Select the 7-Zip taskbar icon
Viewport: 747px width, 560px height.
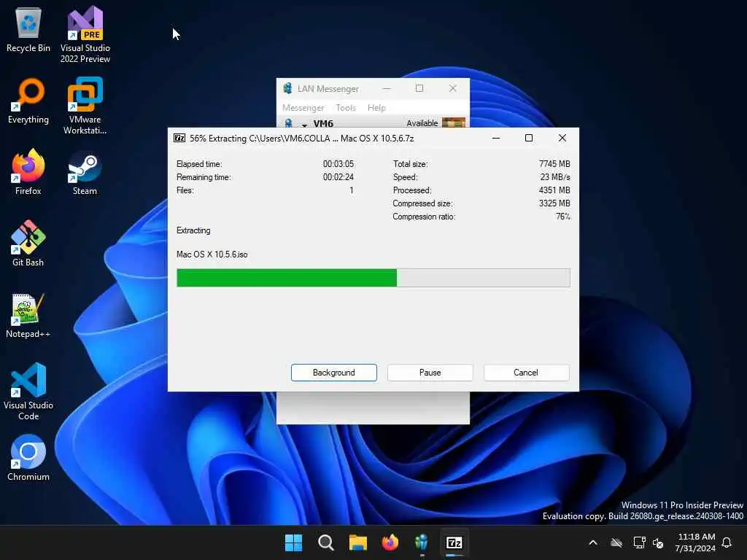(x=454, y=542)
